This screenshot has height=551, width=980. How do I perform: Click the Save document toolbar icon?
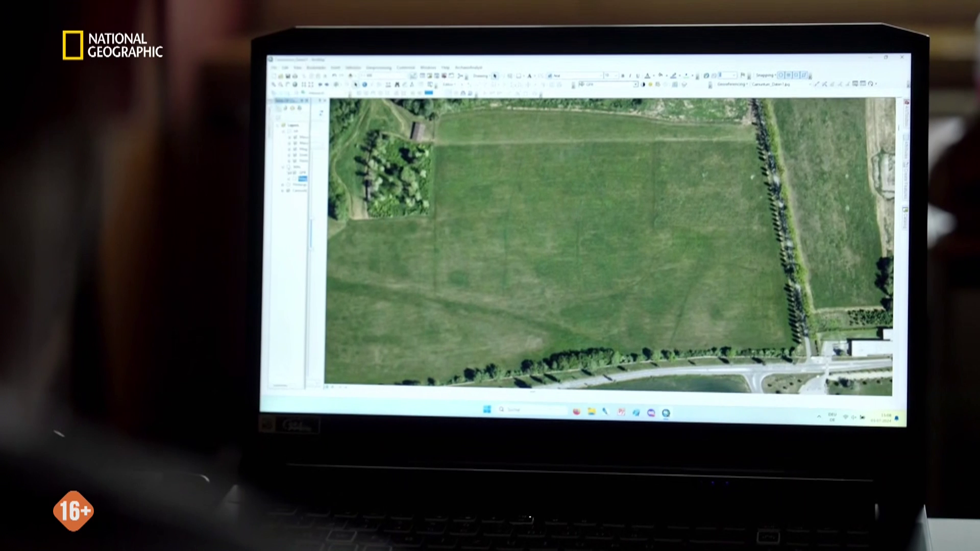point(287,76)
